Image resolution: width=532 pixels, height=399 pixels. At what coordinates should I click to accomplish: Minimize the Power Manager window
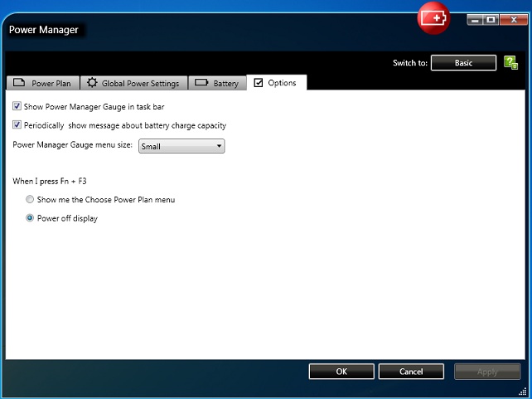click(475, 20)
